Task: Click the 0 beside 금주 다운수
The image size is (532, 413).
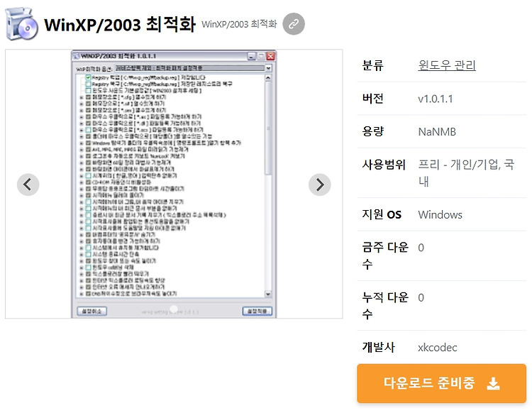Action: [x=421, y=248]
